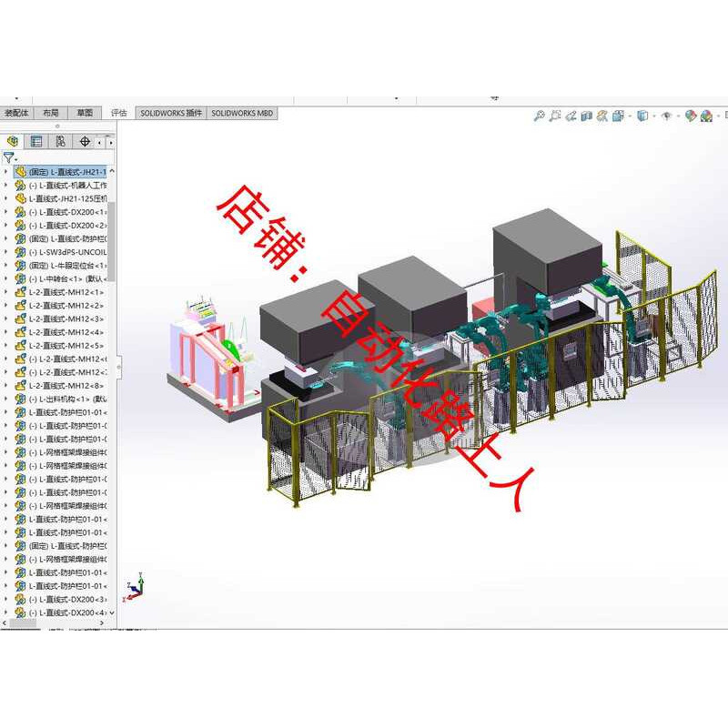Select the L-SW3dPS-UNCOIL component row

60,252
